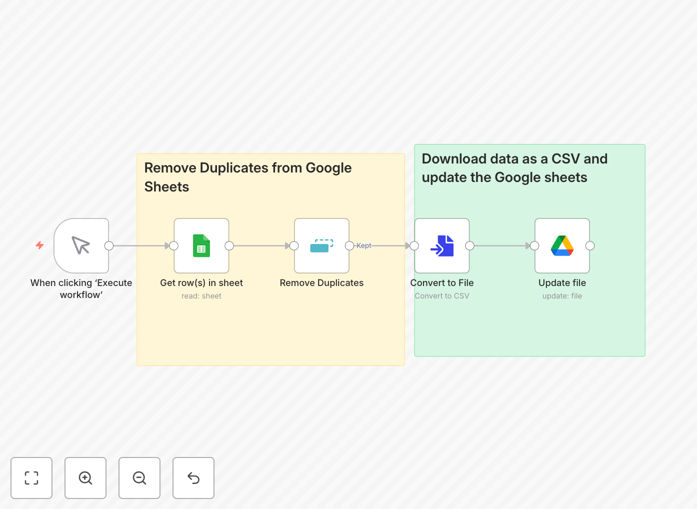The image size is (697, 509).
Task: Select the Remove Duplicates node icon
Action: point(322,245)
